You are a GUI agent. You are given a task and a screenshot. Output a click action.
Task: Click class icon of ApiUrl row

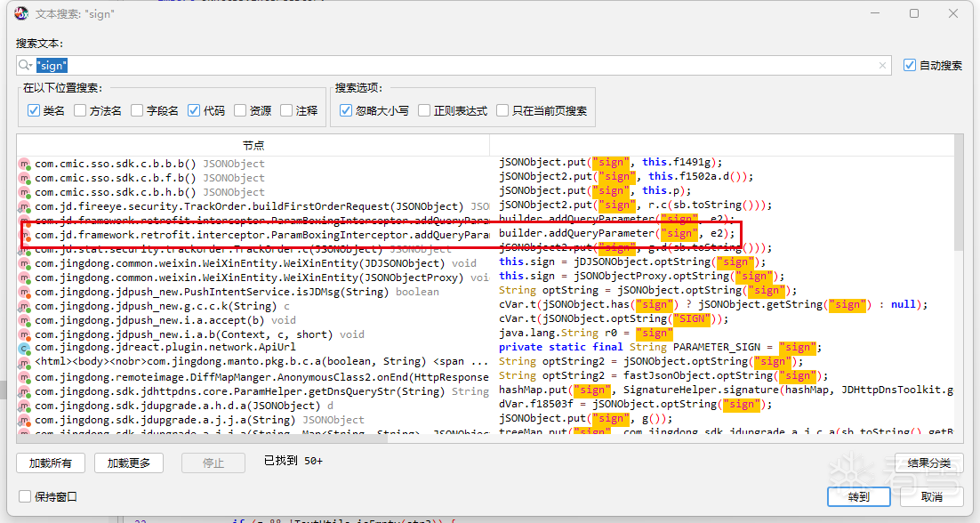pyautogui.click(x=24, y=348)
